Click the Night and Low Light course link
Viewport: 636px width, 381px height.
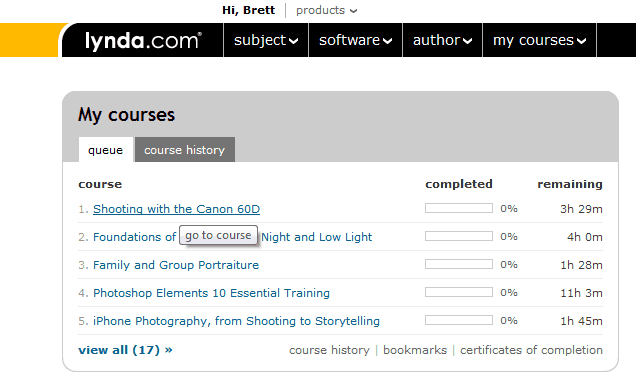(x=317, y=237)
